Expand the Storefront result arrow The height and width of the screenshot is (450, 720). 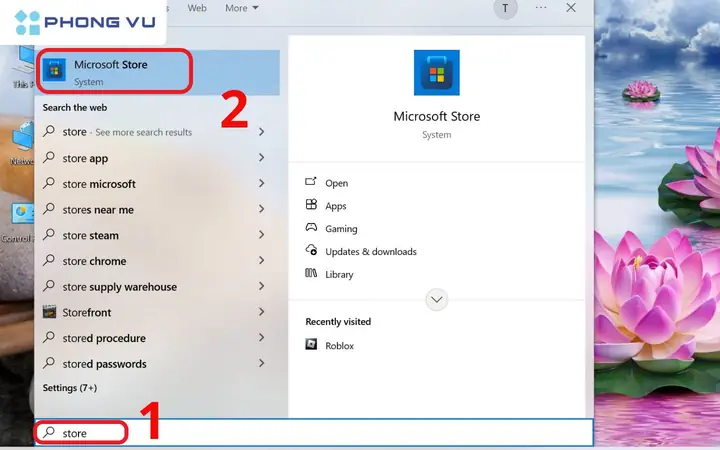(261, 312)
